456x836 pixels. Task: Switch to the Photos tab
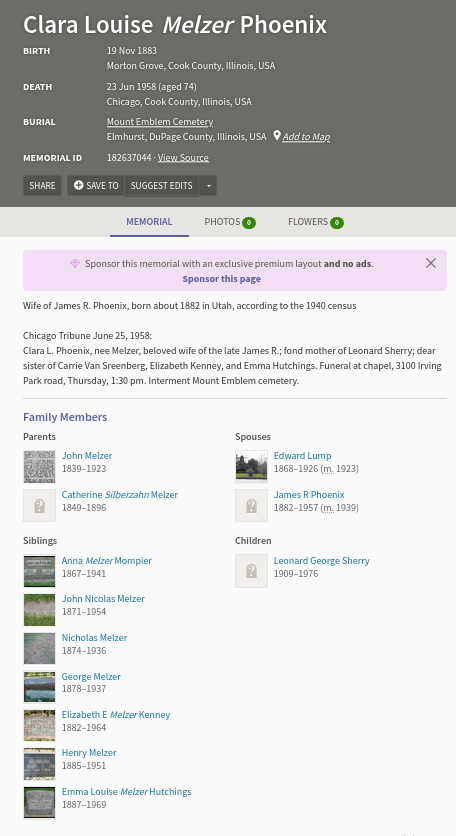click(x=230, y=222)
